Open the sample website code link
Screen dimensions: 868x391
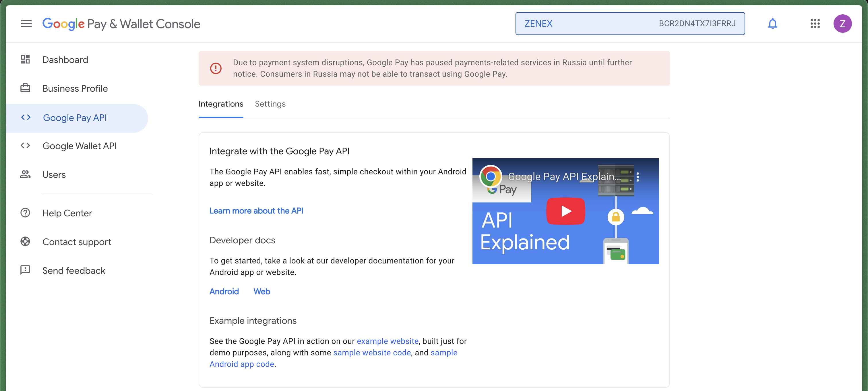click(372, 353)
